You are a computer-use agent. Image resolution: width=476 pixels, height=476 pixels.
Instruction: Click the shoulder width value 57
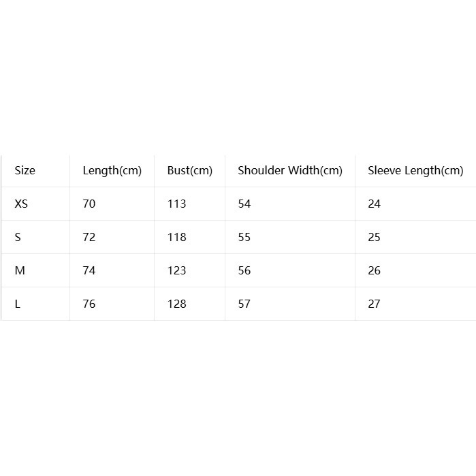(244, 304)
